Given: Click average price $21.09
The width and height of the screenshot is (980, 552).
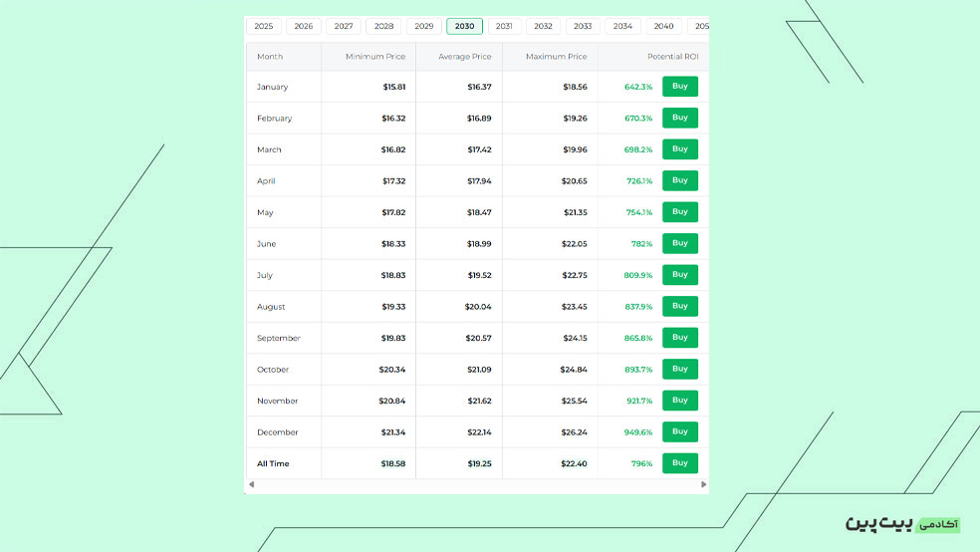Looking at the screenshot, I should 479,370.
